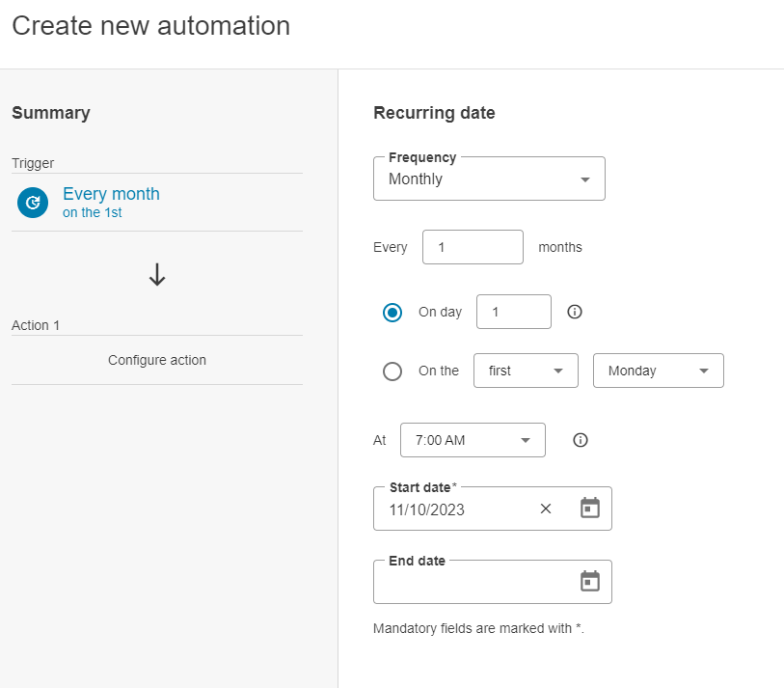The width and height of the screenshot is (784, 688).
Task: Click the Frequency dropdown arrow icon
Action: [x=584, y=179]
